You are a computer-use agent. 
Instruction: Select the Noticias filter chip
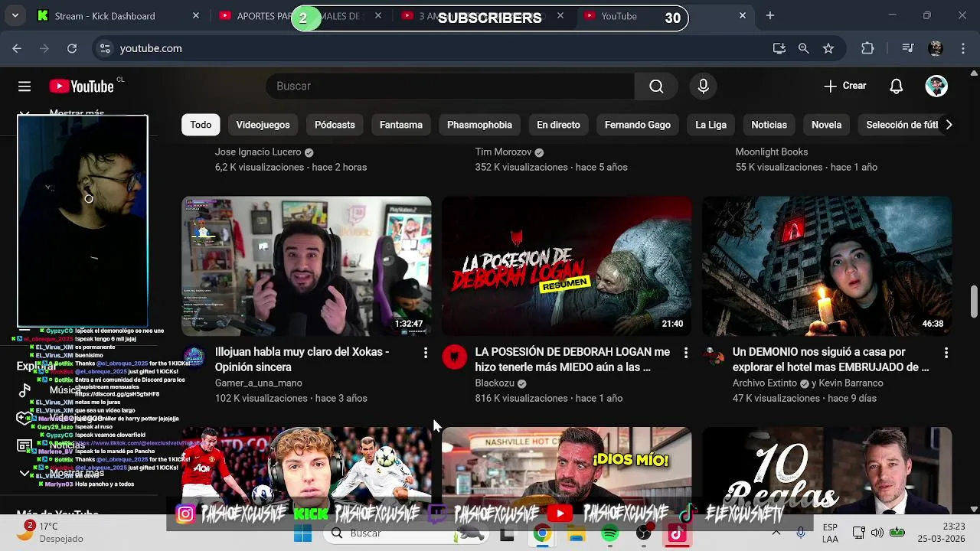click(x=769, y=125)
